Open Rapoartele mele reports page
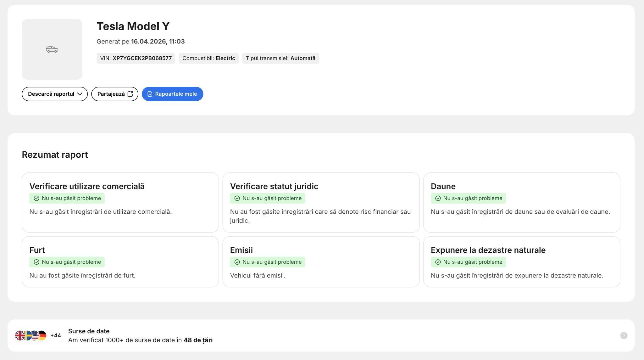 click(172, 94)
